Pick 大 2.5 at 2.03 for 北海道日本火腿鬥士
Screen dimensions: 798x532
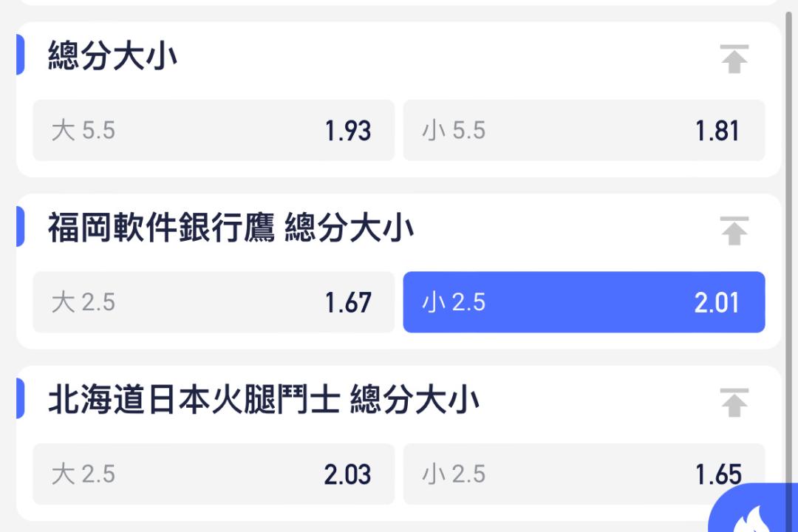[213, 474]
